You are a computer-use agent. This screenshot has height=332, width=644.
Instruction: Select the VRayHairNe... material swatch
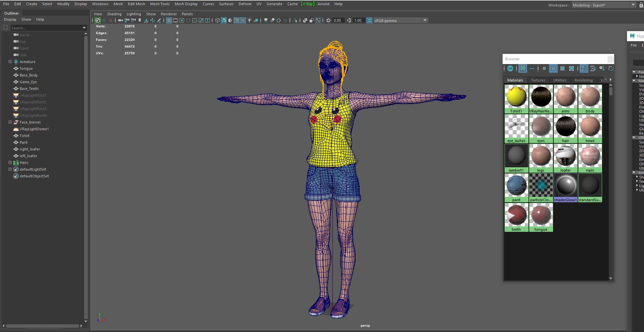coord(541,99)
